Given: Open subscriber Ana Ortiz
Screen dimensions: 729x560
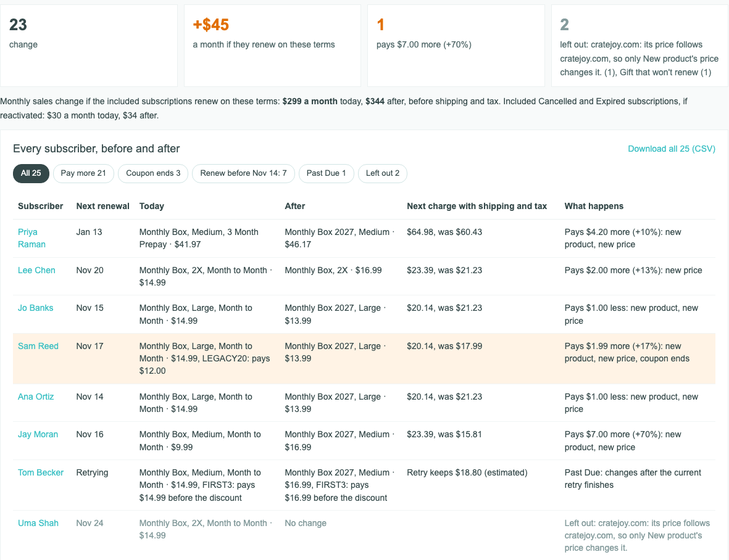Looking at the screenshot, I should tap(36, 397).
